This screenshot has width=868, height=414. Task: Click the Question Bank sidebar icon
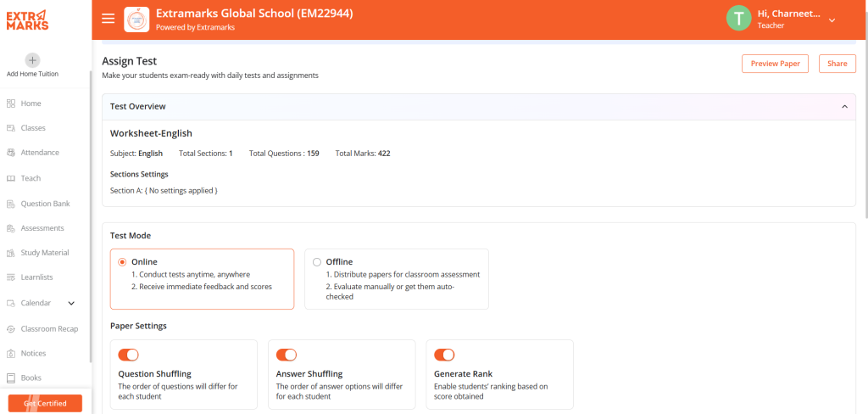click(10, 204)
